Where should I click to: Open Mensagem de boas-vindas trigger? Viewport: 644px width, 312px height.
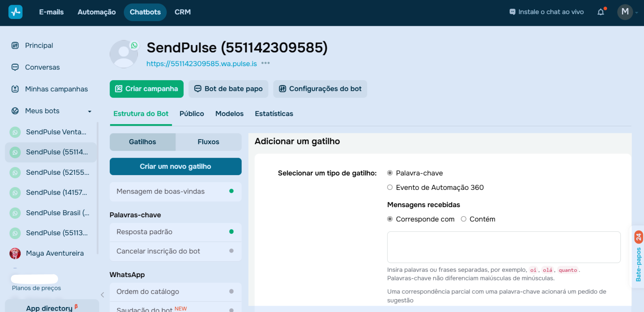click(x=175, y=192)
